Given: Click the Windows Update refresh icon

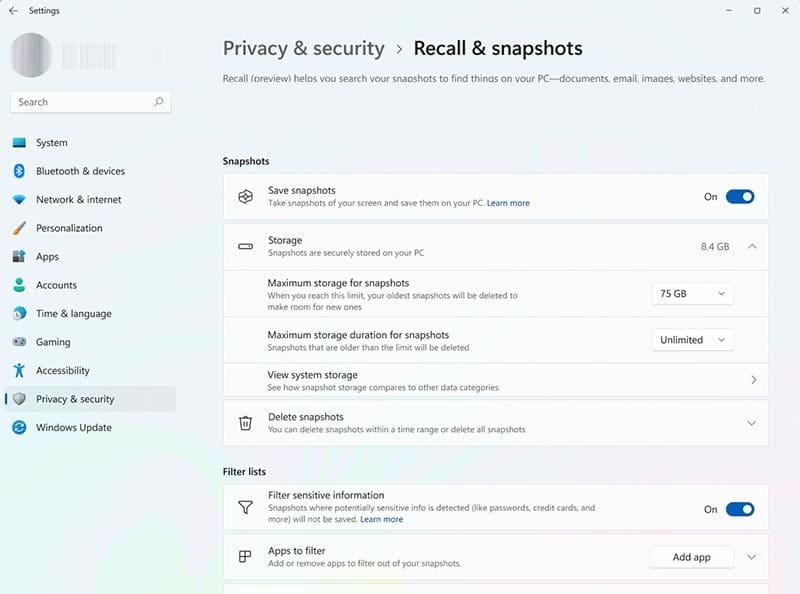Looking at the screenshot, I should pyautogui.click(x=19, y=428).
